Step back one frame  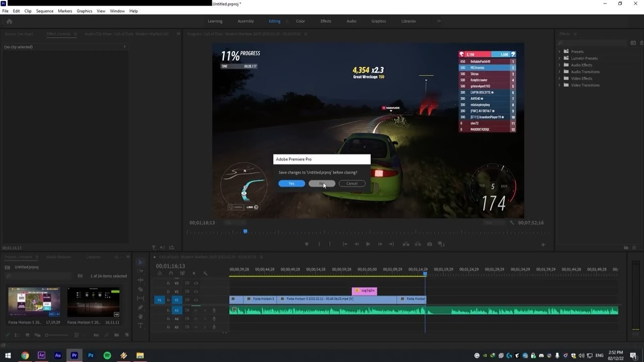point(357,244)
